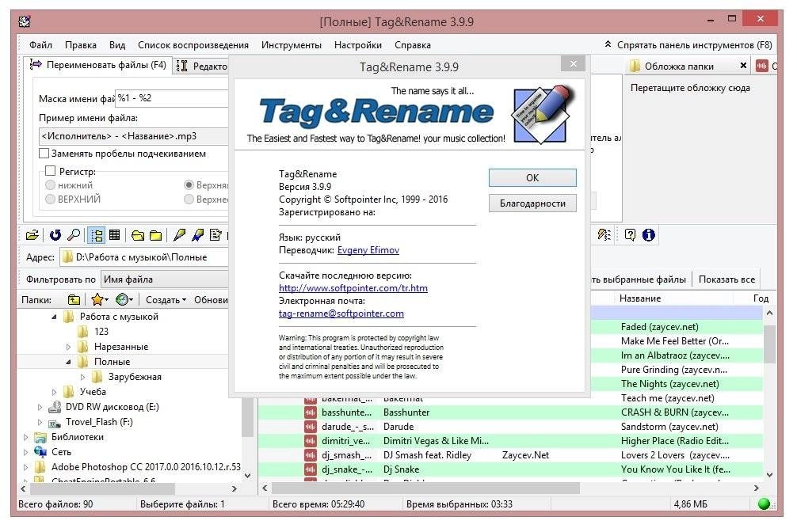Click the file list horizontal scrollbar
The height and width of the screenshot is (532, 797).
coord(425,488)
